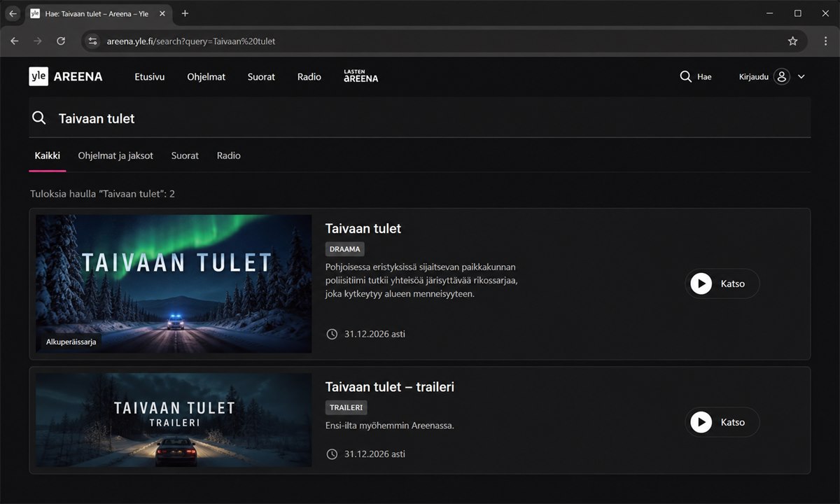This screenshot has height=504, width=840.
Task: Go forward in the browser
Action: click(x=38, y=41)
